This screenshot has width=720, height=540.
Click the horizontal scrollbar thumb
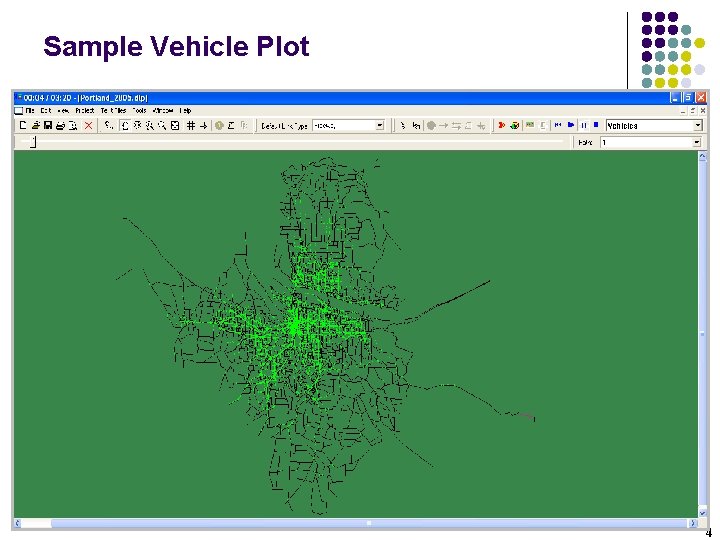[368, 523]
